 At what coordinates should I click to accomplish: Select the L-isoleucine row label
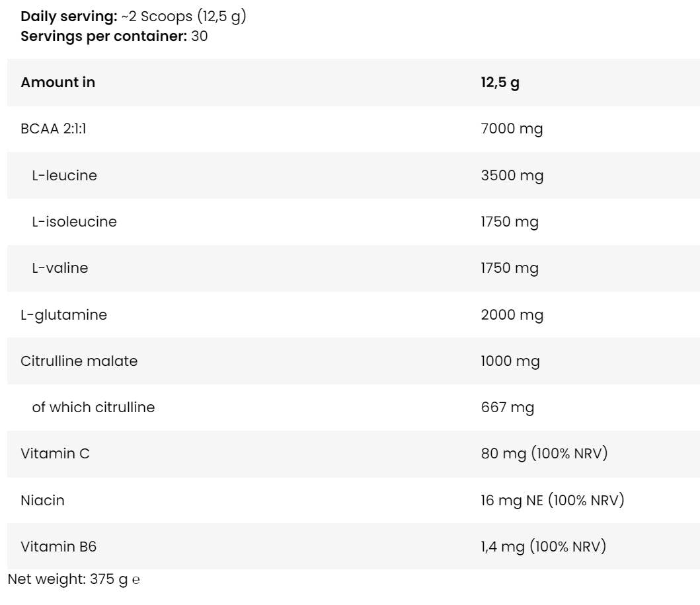[x=74, y=222]
